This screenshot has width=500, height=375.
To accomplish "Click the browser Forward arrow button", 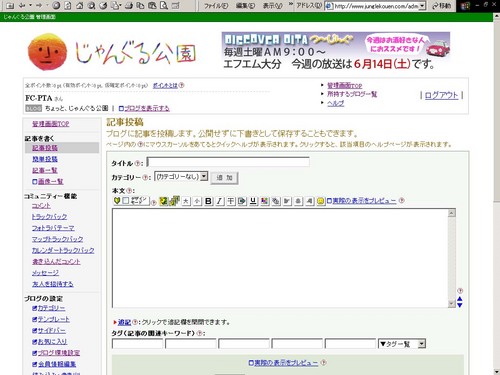I will click(x=39, y=6).
